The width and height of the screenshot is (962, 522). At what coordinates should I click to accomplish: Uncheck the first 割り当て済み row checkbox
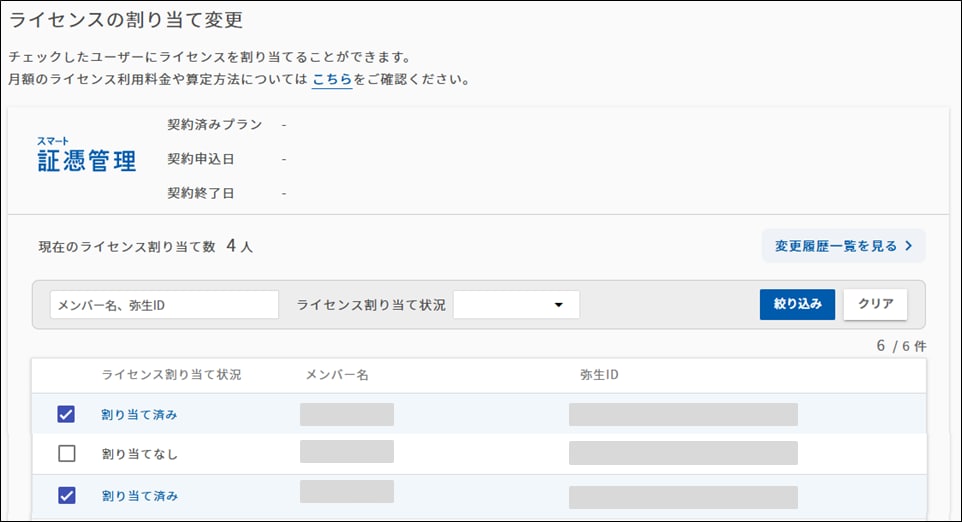(67, 414)
